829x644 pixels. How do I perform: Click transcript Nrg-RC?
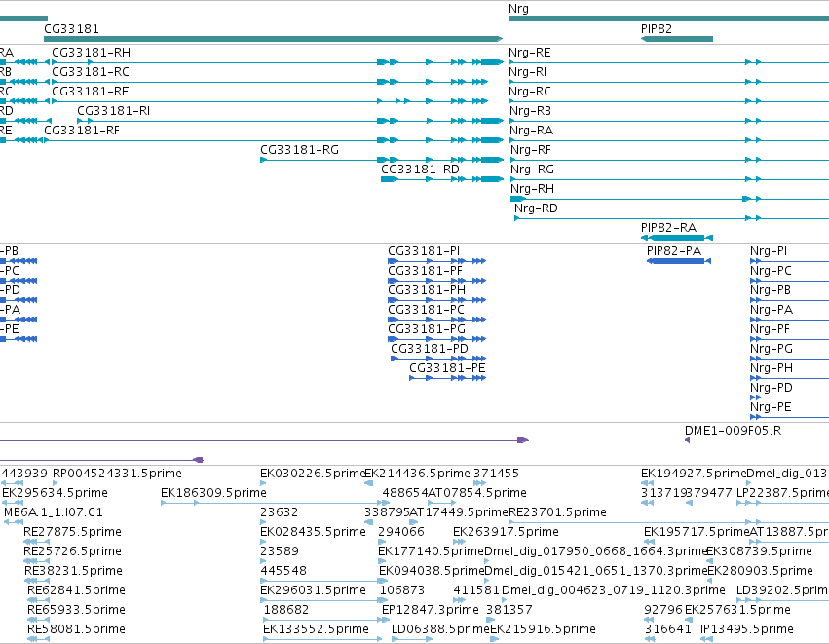[530, 92]
